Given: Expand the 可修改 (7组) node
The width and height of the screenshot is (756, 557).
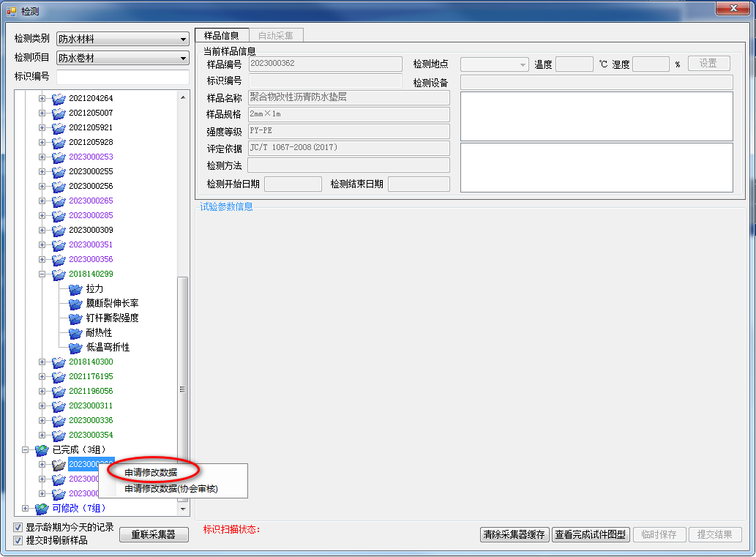Looking at the screenshot, I should [x=26, y=508].
